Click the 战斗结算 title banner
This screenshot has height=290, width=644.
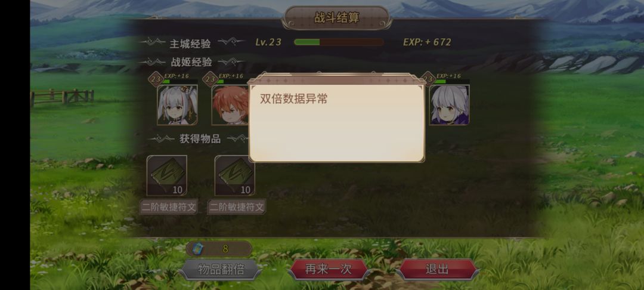tap(337, 18)
